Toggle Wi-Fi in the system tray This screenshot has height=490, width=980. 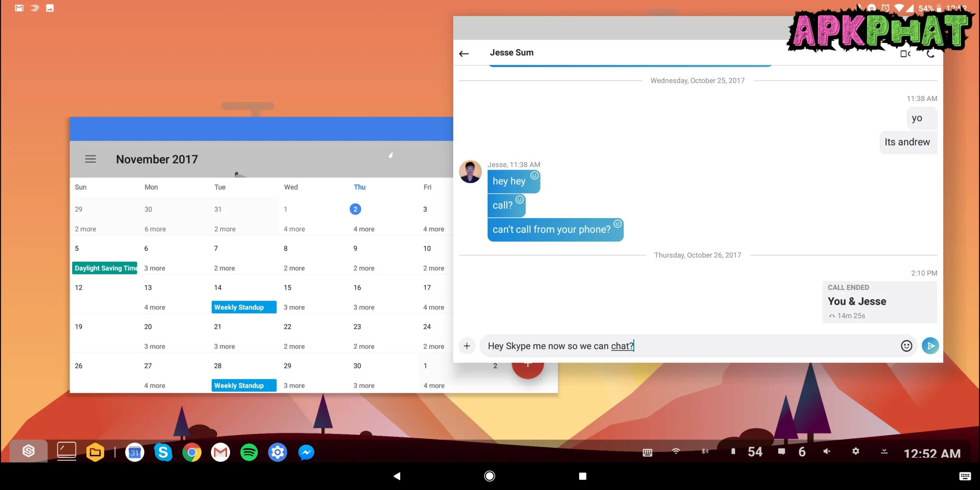676,452
